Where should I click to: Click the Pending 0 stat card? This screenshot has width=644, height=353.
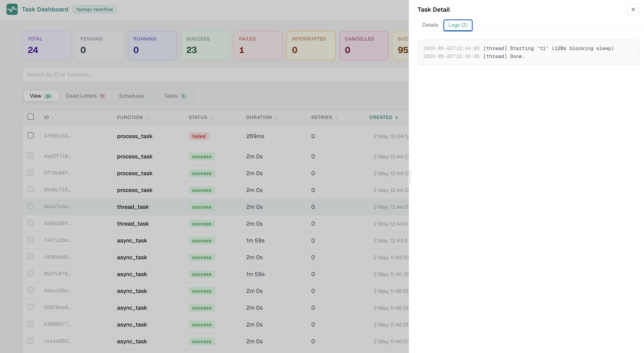100,45
